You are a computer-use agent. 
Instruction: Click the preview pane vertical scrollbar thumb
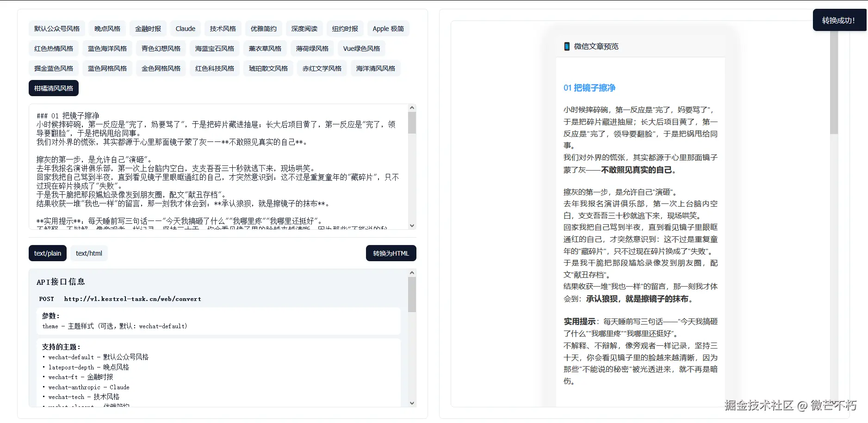pos(834,82)
